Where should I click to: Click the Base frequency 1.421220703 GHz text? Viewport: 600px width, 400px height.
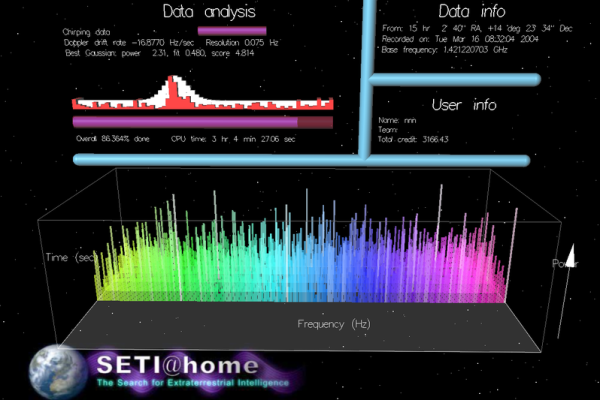point(444,50)
